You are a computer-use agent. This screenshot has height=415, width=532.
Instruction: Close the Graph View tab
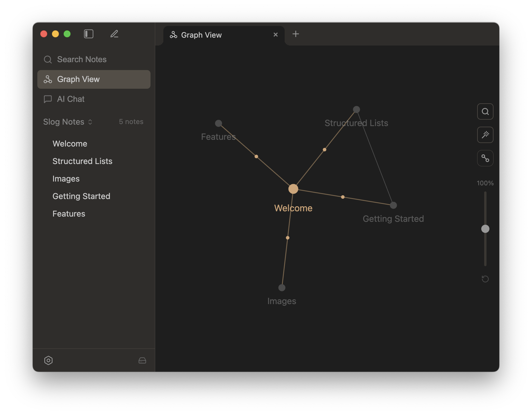pos(275,35)
